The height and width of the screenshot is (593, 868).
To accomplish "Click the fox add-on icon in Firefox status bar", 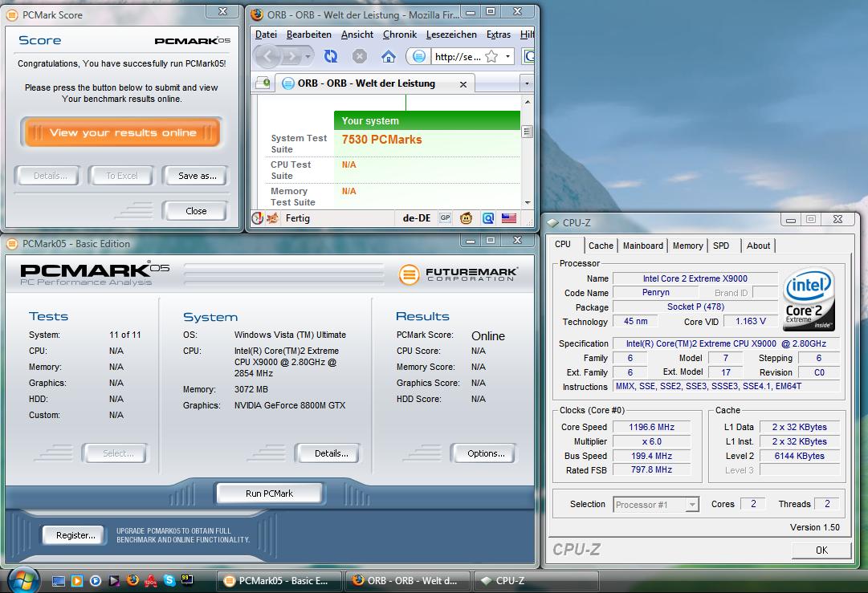I will 272,218.
